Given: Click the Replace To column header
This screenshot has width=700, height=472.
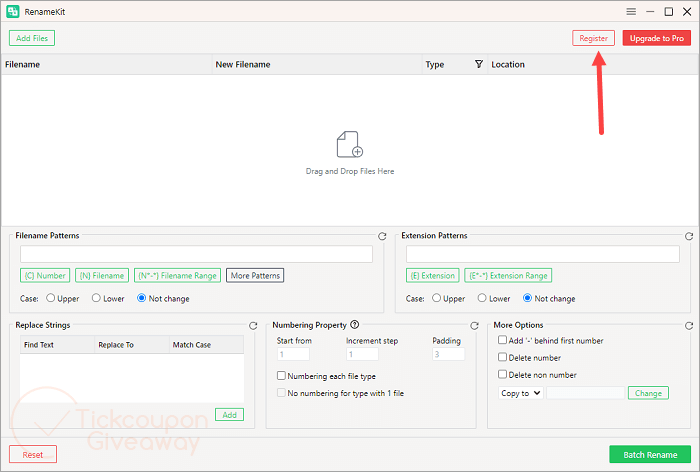Looking at the screenshot, I should pos(132,345).
